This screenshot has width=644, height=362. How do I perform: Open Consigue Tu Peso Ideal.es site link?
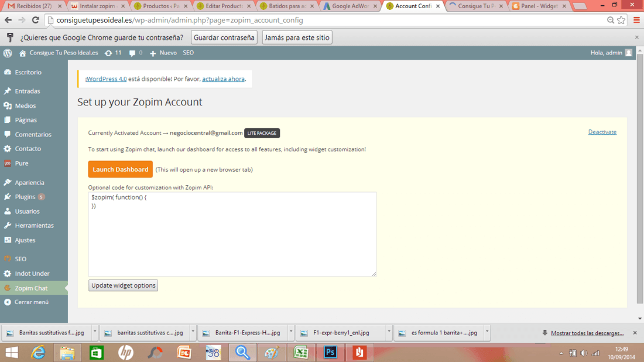(59, 53)
